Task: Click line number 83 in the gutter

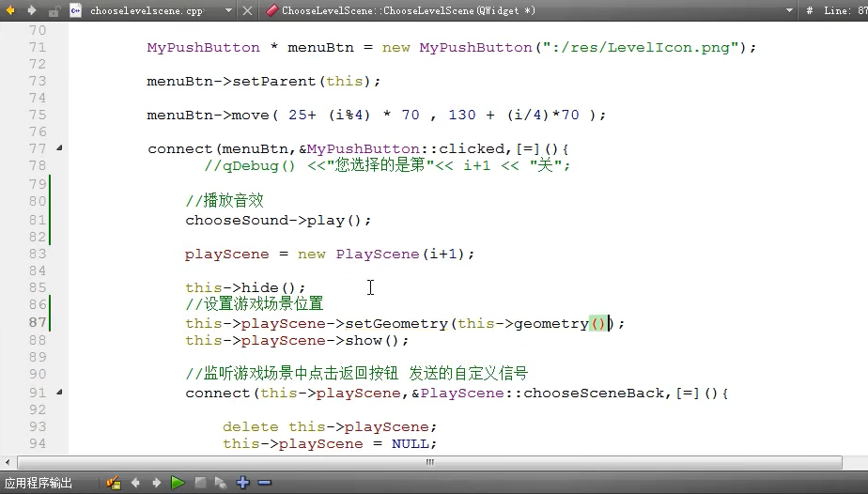Action: pyautogui.click(x=37, y=254)
